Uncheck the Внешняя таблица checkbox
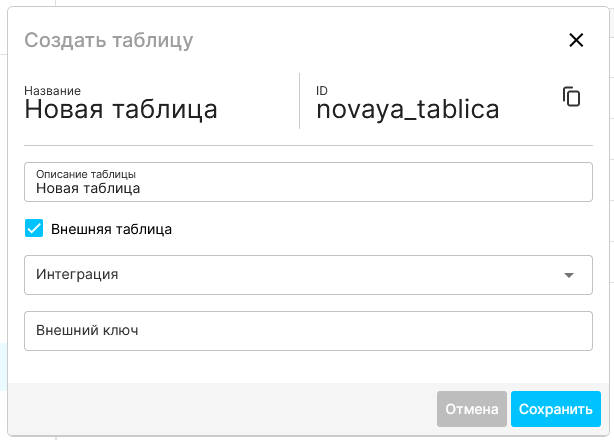Screen dimensions: 614x440 34,228
